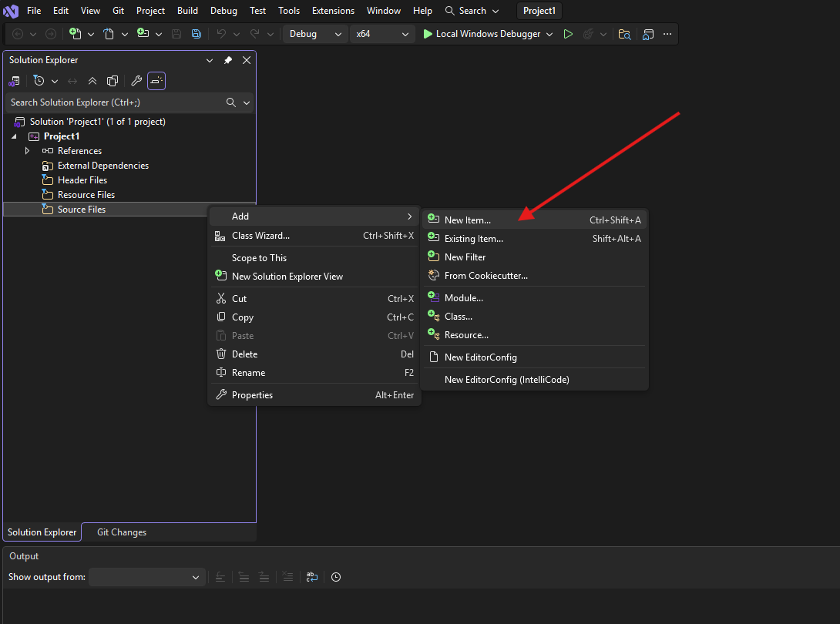Click the Find in Files toolbar icon
Screen dimensions: 840x624
click(624, 34)
